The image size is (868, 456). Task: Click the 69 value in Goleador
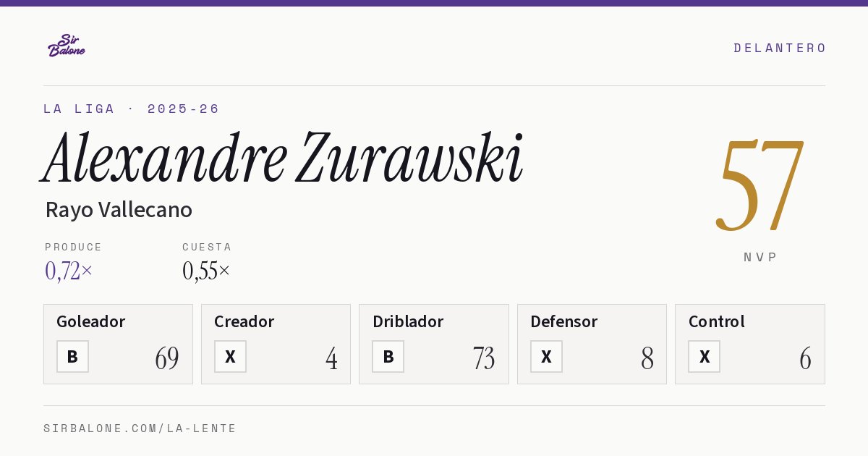167,358
